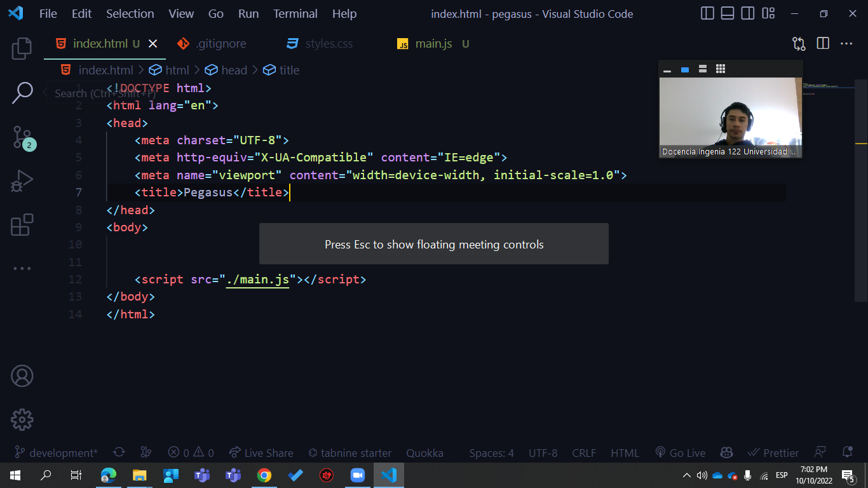Open the Run menu
The height and width of the screenshot is (488, 868).
tap(248, 13)
